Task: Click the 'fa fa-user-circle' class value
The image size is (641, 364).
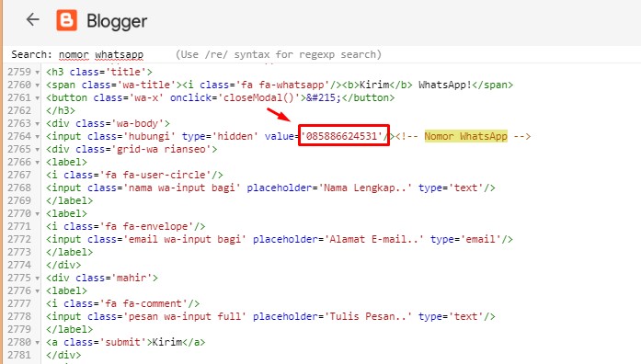Action: coord(155,175)
